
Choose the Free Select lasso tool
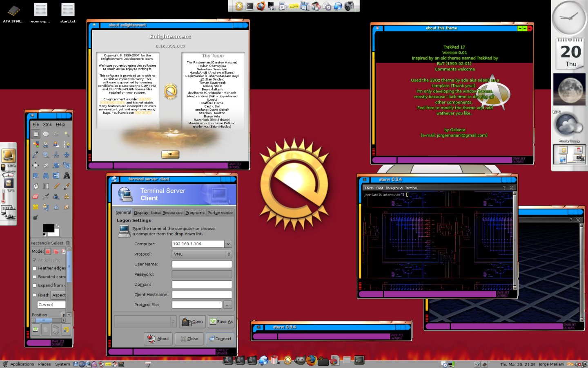(x=56, y=134)
